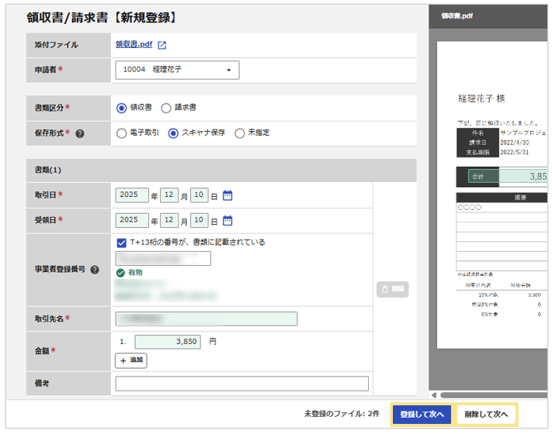Open external link icon beside 領収書.pdf
552x434 pixels.
(x=162, y=45)
